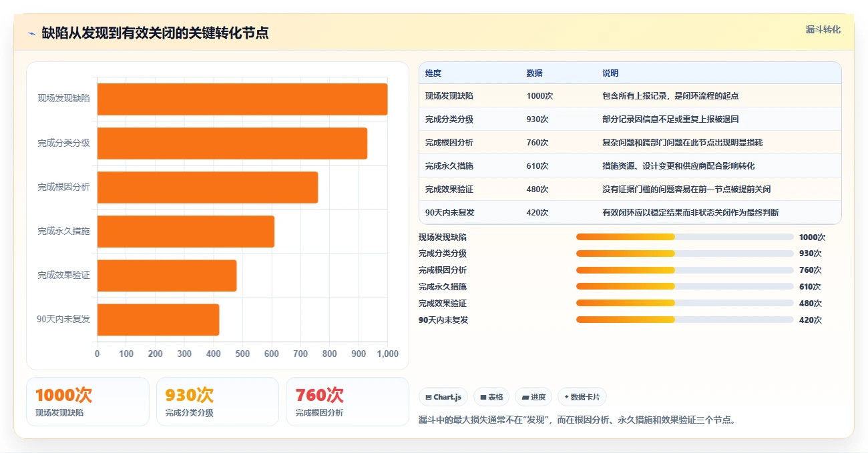Click the footer note about 漏斗中的最大损失

(x=577, y=420)
